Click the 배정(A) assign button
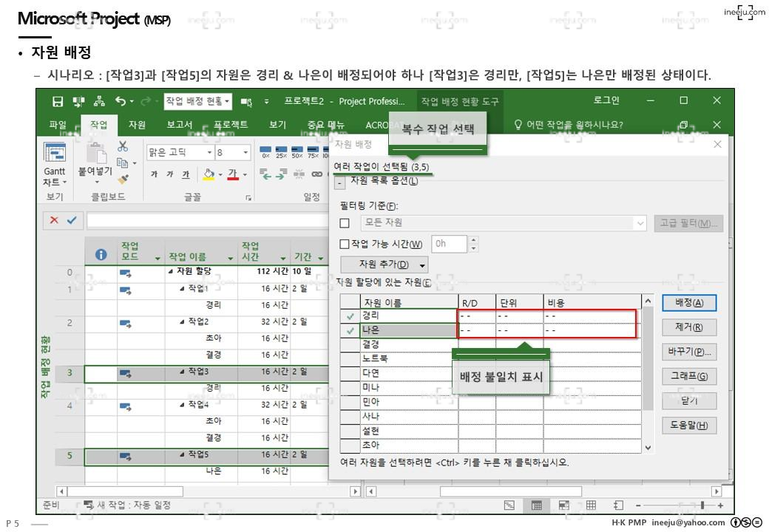 pos(689,303)
